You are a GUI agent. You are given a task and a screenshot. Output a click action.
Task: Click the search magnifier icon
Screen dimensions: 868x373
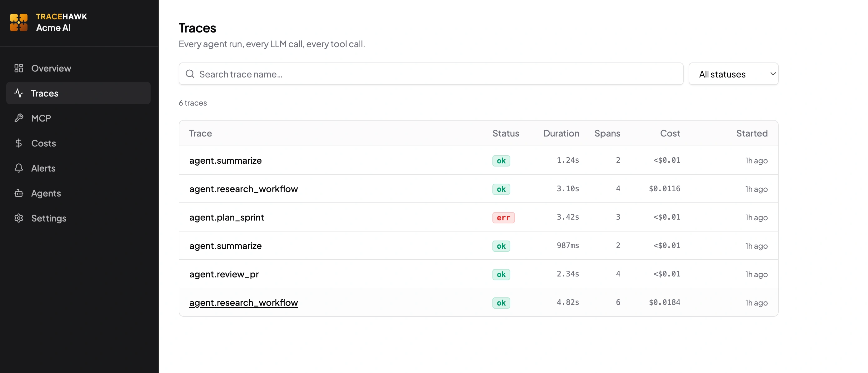click(190, 73)
